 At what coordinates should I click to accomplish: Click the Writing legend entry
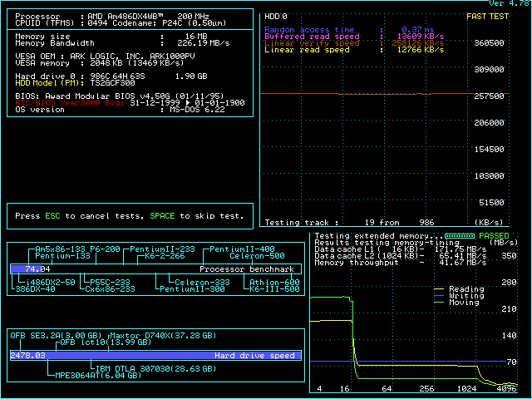click(x=459, y=296)
